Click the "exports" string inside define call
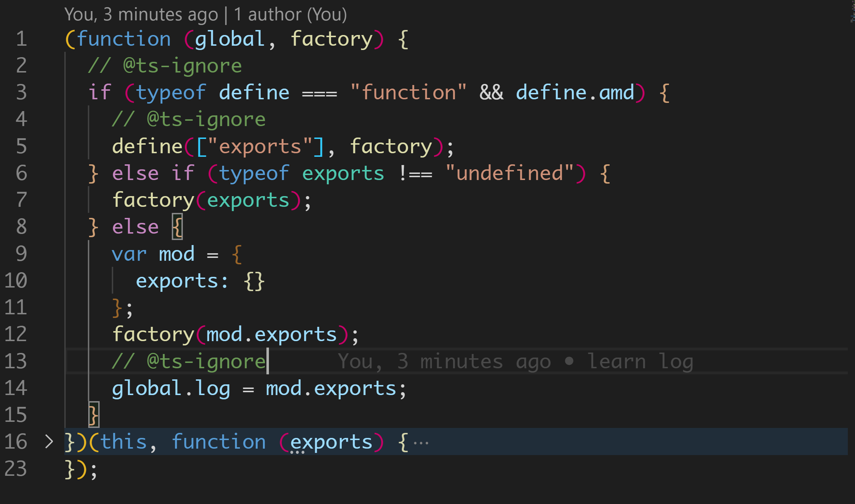The height and width of the screenshot is (504, 855). point(260,146)
